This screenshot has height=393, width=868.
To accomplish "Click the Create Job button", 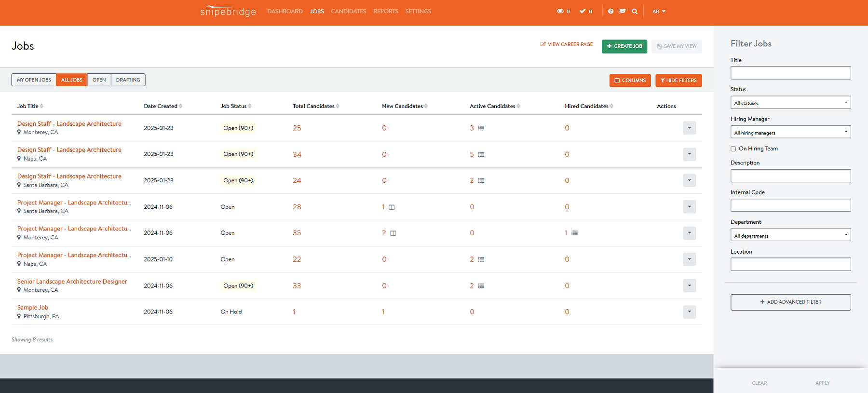I will [x=624, y=46].
